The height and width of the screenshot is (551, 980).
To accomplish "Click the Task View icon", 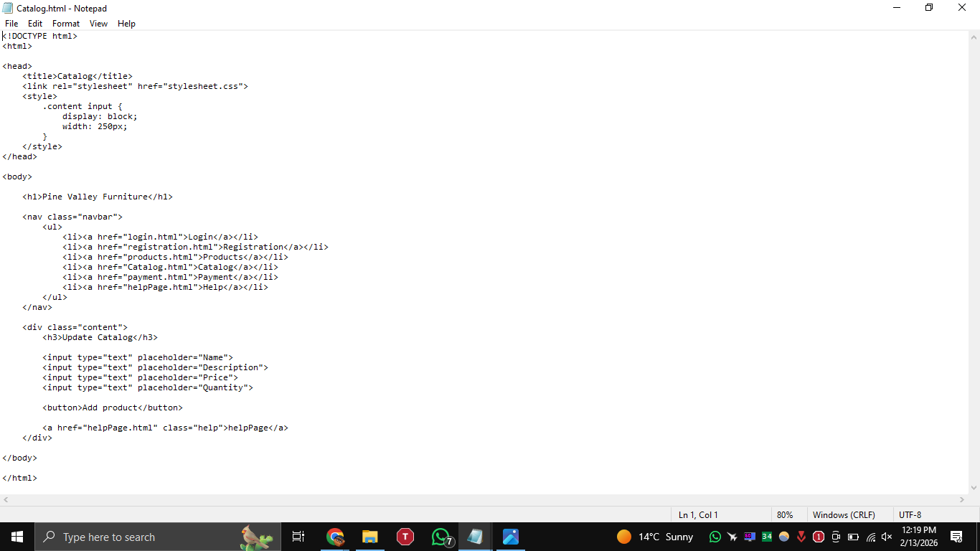I will (x=298, y=537).
